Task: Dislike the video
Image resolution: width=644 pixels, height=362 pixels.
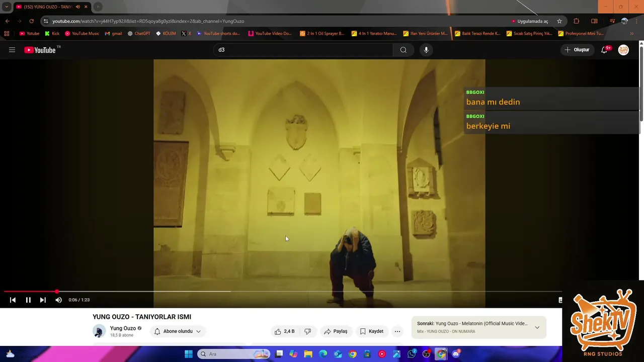Action: coord(307,331)
